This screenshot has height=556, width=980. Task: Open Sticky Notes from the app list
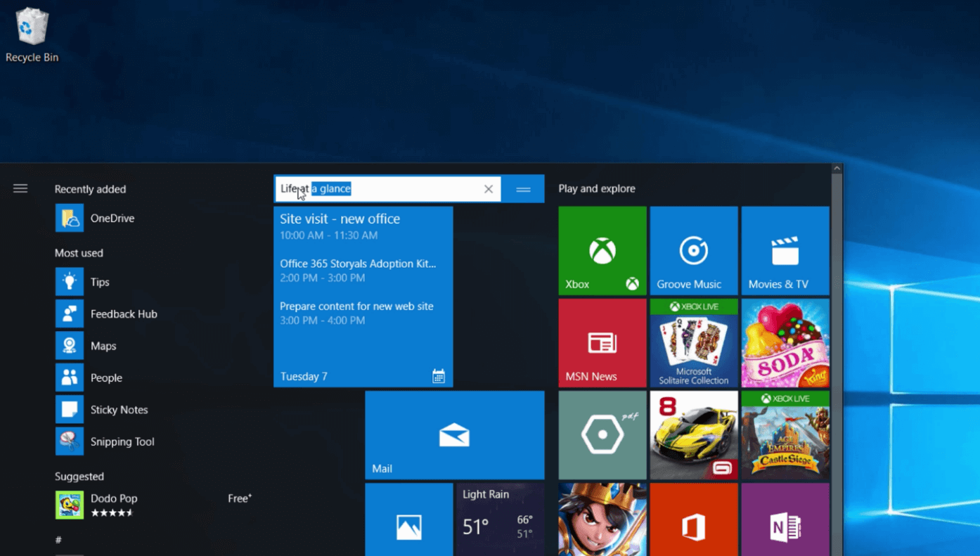click(119, 410)
